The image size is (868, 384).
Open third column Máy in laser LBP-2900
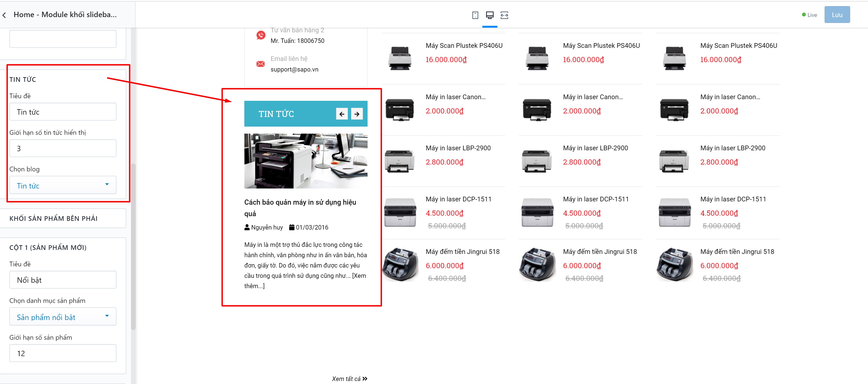click(733, 148)
